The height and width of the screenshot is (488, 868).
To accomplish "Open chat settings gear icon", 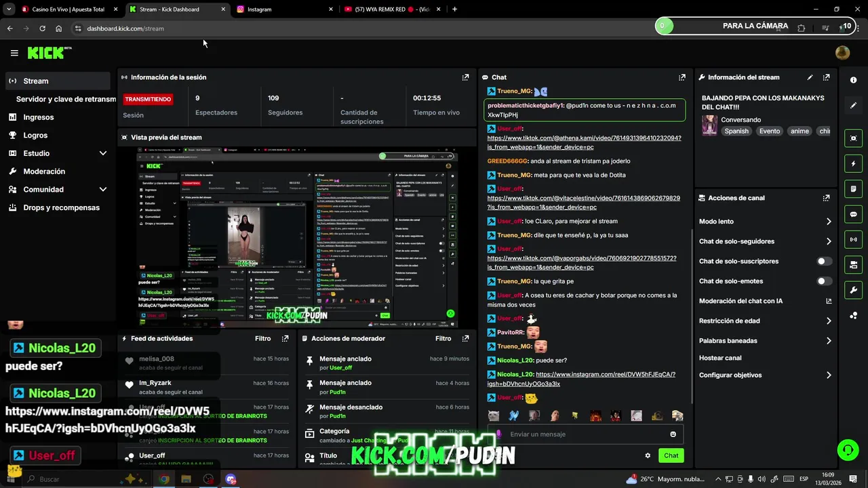I will pyautogui.click(x=648, y=455).
